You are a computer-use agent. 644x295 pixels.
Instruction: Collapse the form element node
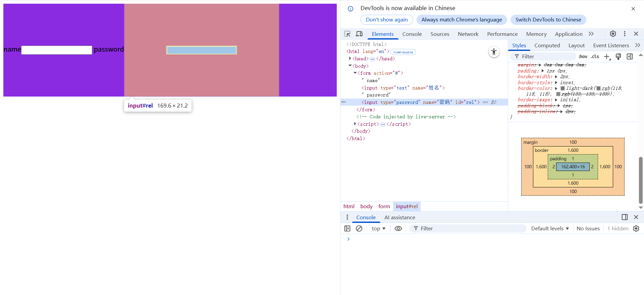pyautogui.click(x=355, y=73)
